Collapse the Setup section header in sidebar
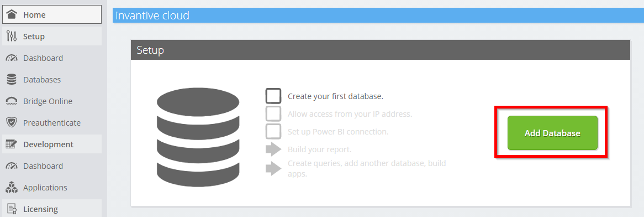Screen dimensions: 644x217 52,36
